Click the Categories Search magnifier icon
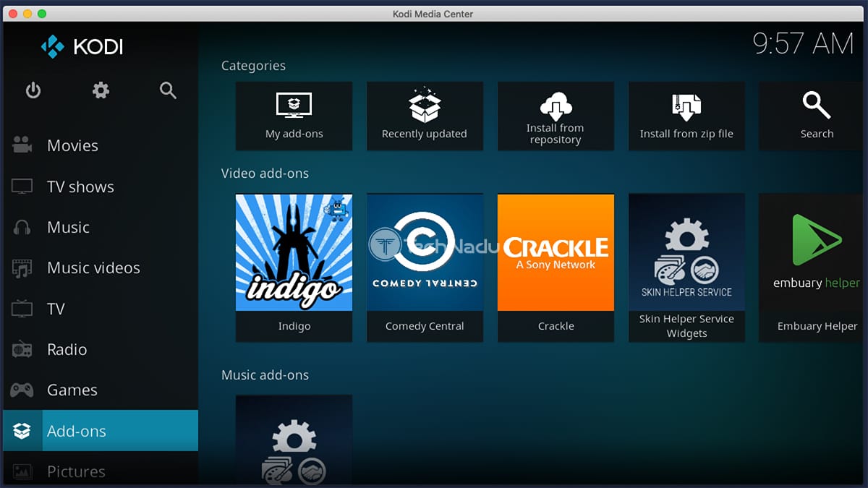868x488 pixels. (817, 106)
